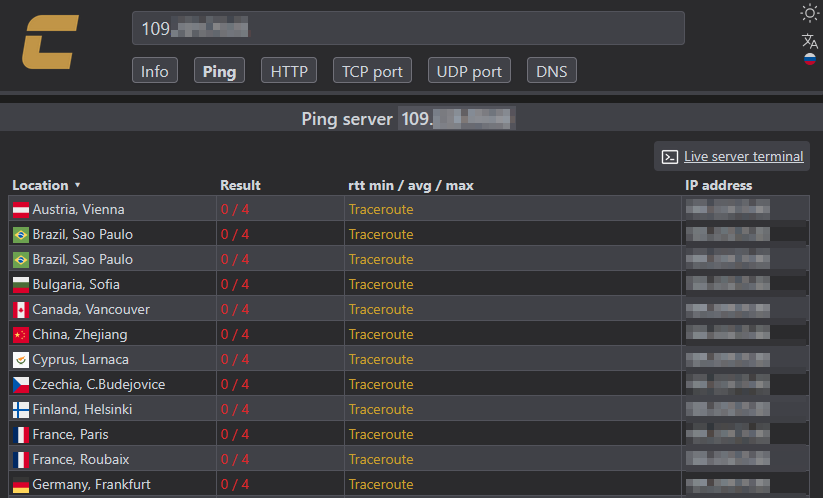This screenshot has width=823, height=498.
Task: Open the DNS check tab
Action: coord(552,71)
